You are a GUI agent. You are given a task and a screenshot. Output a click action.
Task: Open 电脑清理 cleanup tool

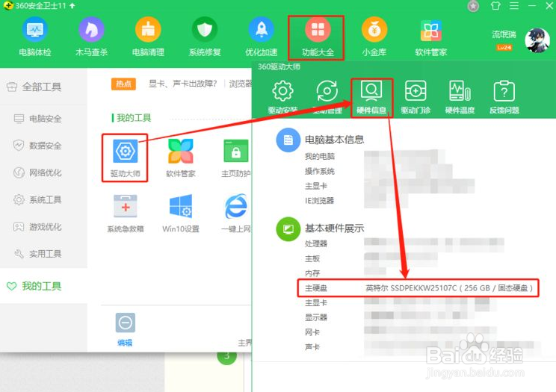coord(148,37)
